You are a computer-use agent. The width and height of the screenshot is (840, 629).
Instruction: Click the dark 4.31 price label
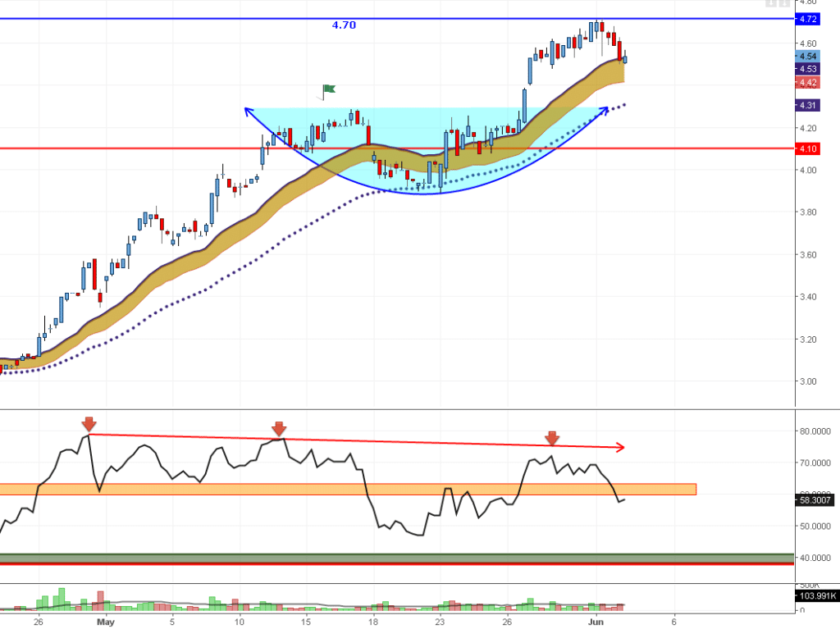pos(807,106)
